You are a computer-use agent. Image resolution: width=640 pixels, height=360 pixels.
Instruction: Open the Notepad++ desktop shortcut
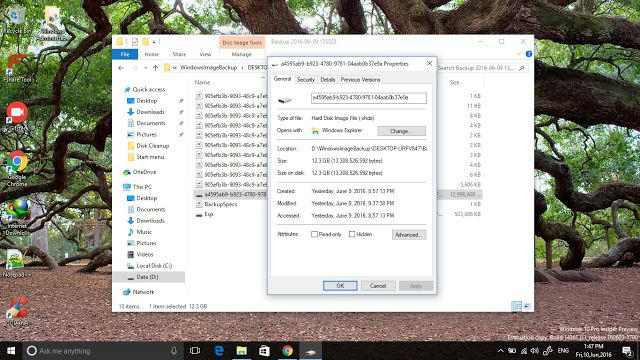16,263
